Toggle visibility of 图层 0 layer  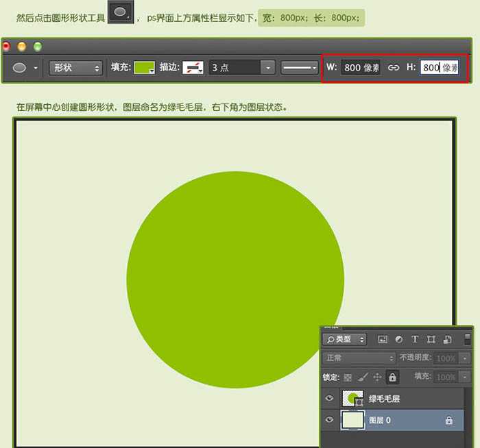click(x=330, y=420)
